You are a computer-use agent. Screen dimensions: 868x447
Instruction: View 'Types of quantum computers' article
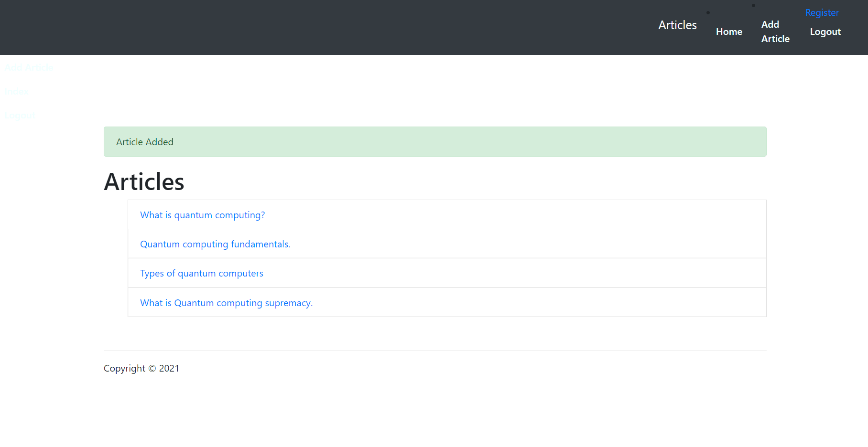click(201, 274)
